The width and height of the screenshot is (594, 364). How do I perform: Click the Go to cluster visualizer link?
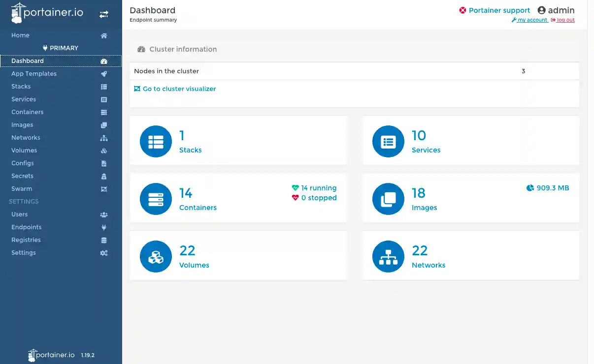click(179, 89)
